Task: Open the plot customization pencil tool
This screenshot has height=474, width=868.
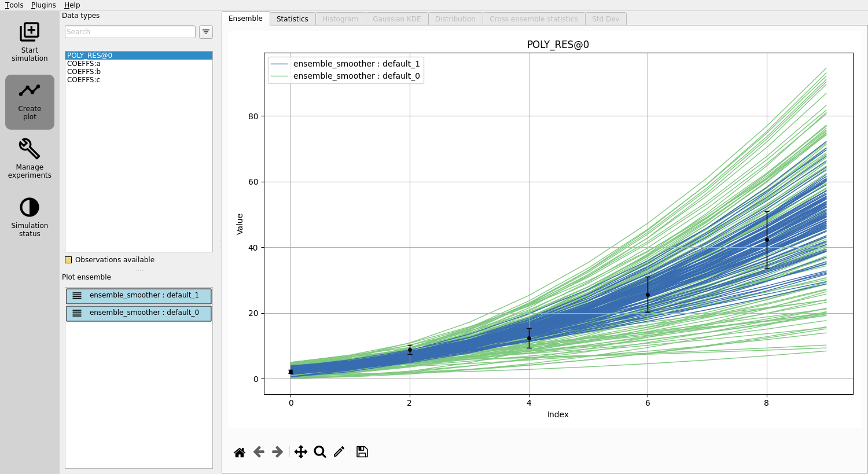Action: pos(339,452)
